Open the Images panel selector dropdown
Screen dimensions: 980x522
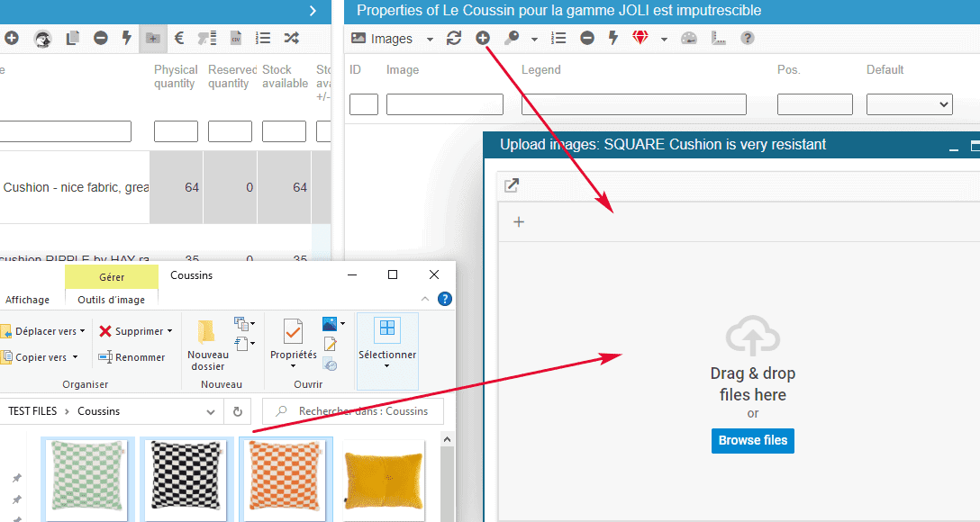430,39
